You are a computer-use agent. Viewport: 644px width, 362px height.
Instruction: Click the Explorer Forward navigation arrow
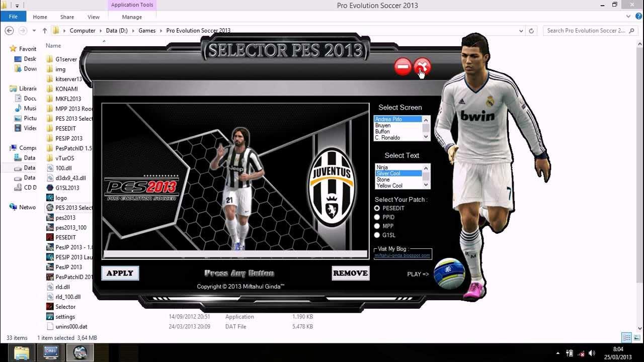pos(22,31)
